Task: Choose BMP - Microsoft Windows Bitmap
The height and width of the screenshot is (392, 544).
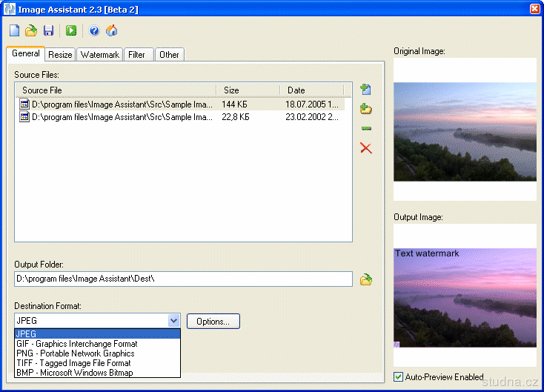Action: click(98, 373)
